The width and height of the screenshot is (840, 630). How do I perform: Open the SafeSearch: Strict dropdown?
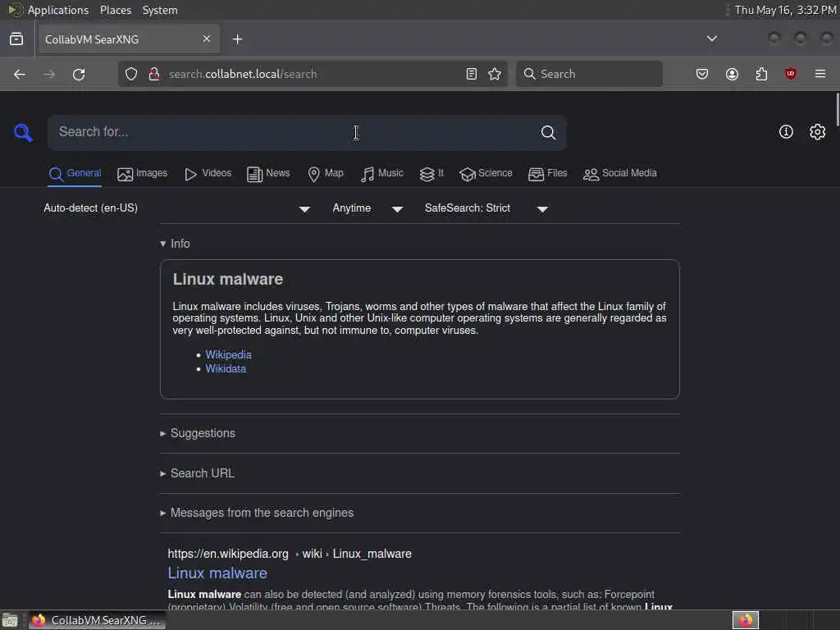click(486, 208)
